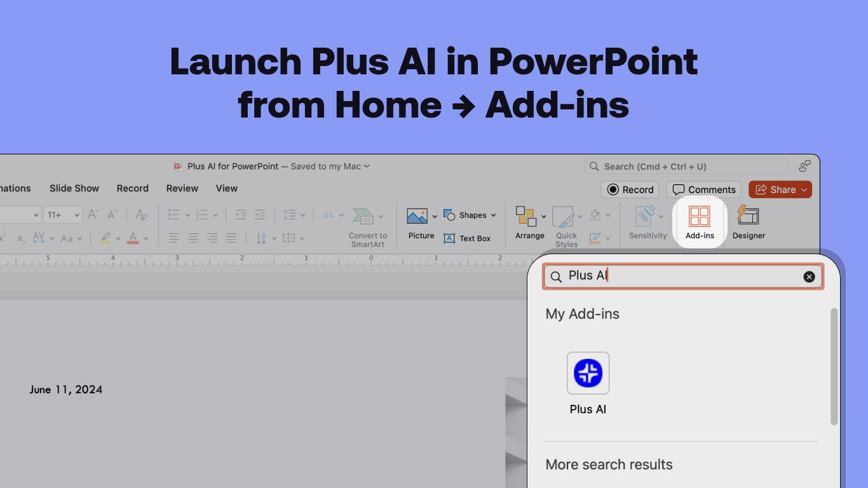Open the Add-ins button in the ribbon
Image resolution: width=868 pixels, height=488 pixels.
click(x=700, y=222)
